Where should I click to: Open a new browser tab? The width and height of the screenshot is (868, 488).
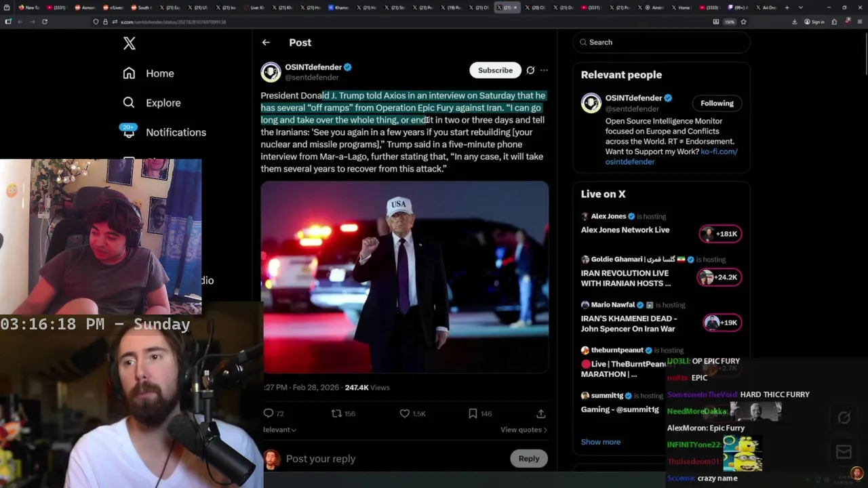click(787, 7)
